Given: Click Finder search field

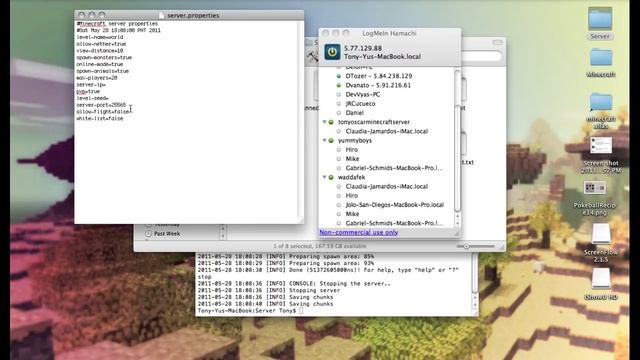Looking at the screenshot, I should 481,56.
